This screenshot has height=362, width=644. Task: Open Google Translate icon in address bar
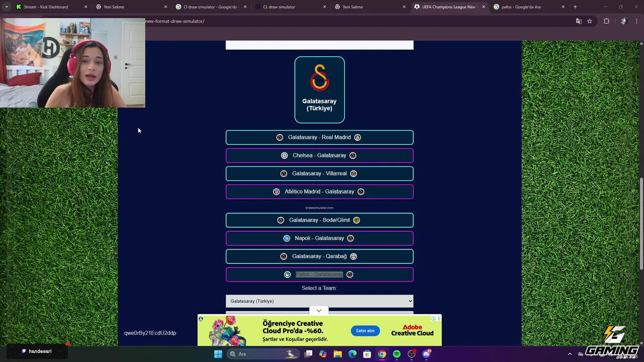point(579,21)
